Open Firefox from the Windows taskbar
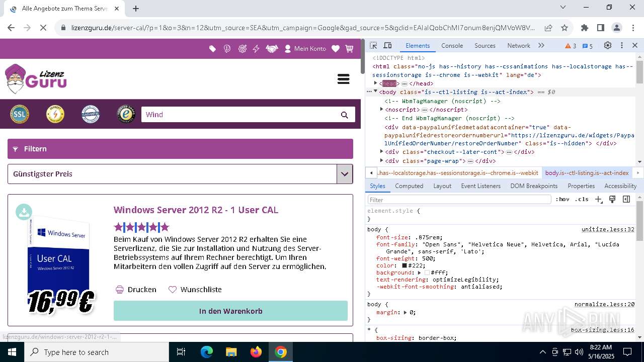 point(256,352)
